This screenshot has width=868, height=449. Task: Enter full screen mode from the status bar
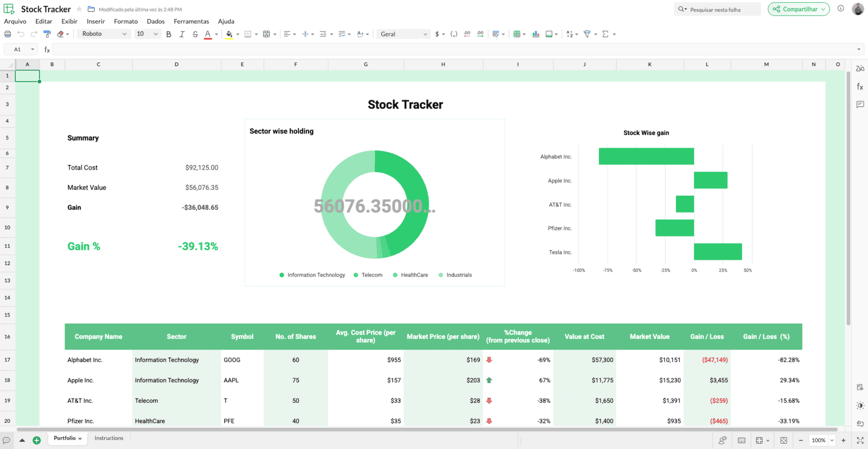(860, 440)
